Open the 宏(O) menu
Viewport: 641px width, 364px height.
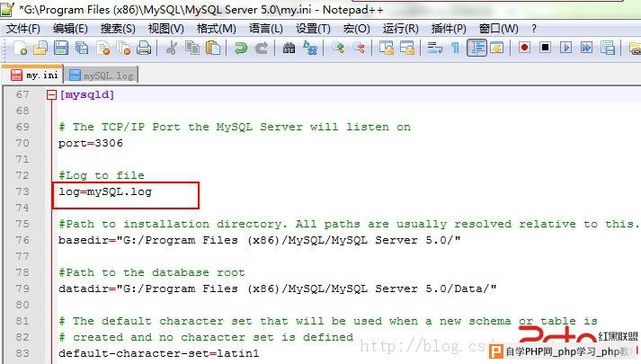[357, 29]
